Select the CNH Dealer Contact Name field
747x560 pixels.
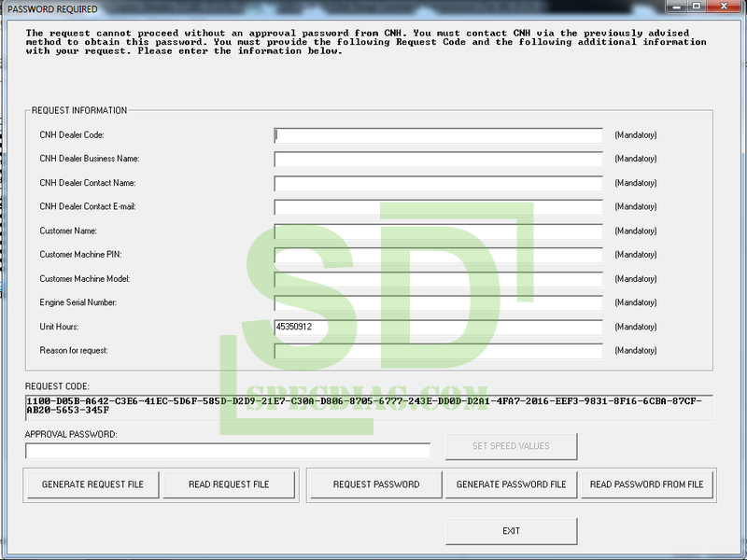tap(438, 184)
